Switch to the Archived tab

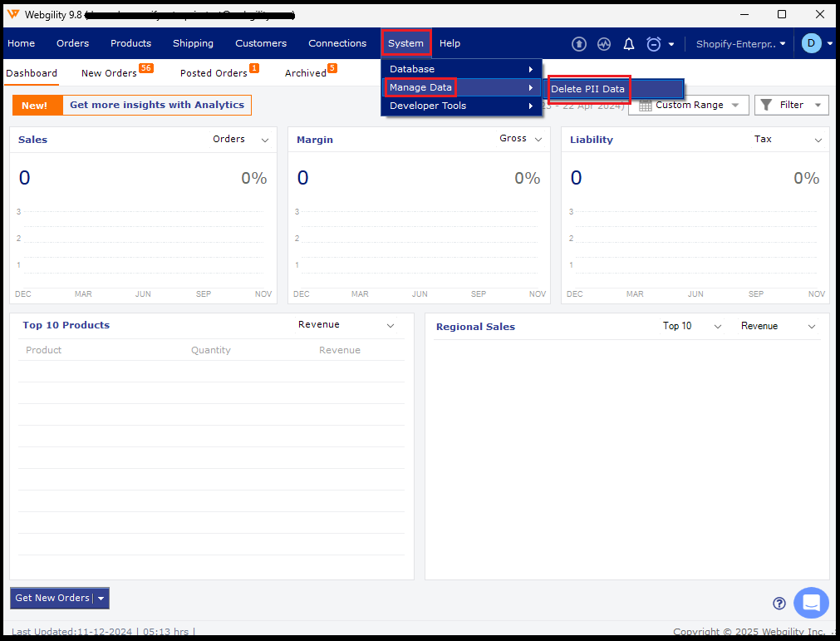click(x=306, y=73)
